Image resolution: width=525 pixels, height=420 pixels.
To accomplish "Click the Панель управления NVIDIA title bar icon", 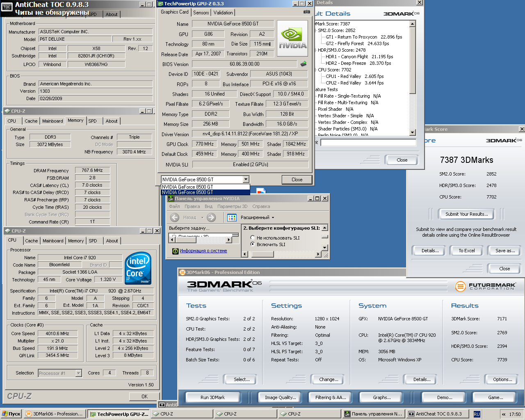I will tap(171, 199).
